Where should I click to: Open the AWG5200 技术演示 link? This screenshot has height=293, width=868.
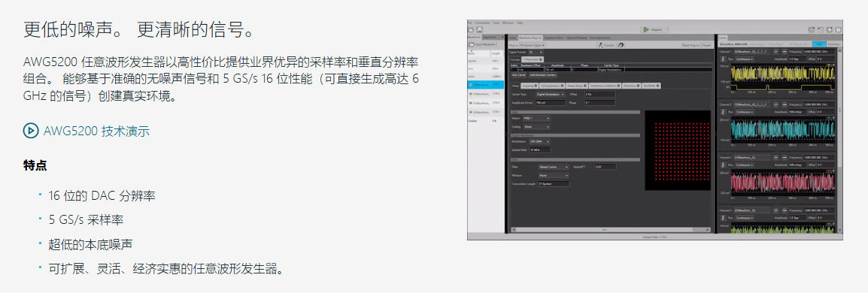coord(96,131)
